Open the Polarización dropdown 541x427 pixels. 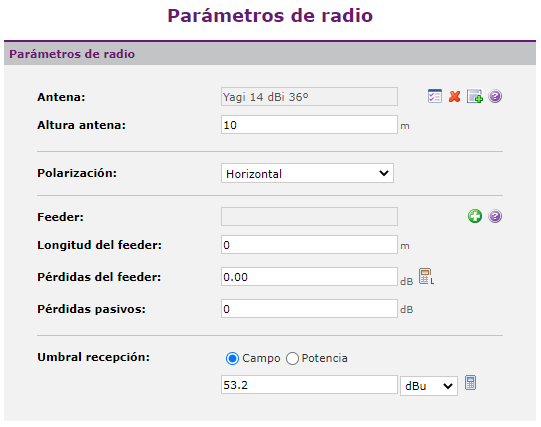[x=307, y=173]
